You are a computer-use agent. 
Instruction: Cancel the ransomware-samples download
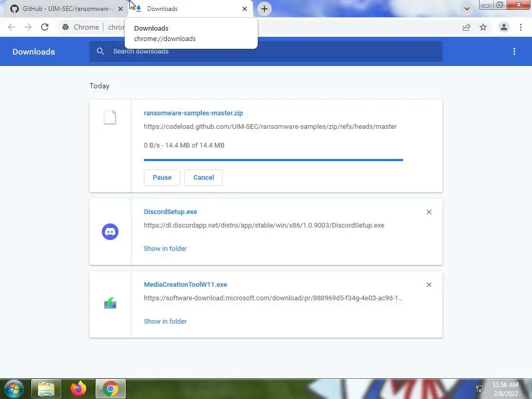pyautogui.click(x=204, y=178)
